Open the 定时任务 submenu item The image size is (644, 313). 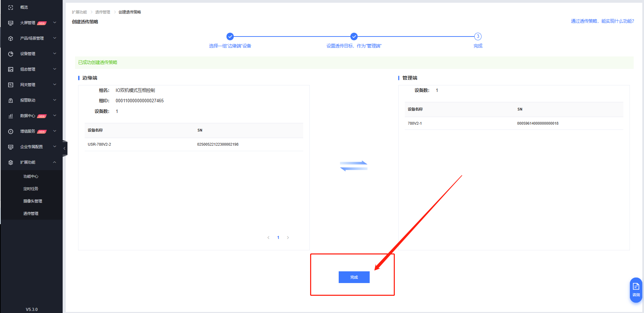coord(31,189)
